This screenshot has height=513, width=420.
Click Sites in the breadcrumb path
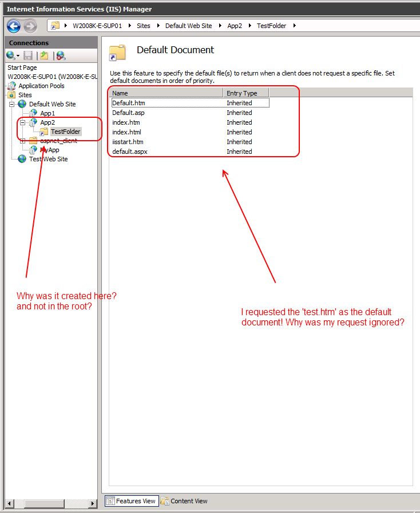[x=144, y=26]
